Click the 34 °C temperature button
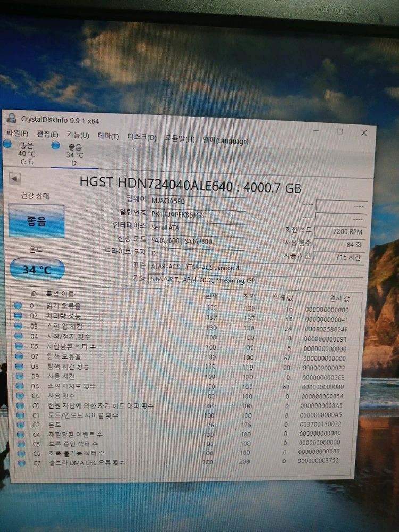Viewport: 399px width, 532px height. (37, 269)
